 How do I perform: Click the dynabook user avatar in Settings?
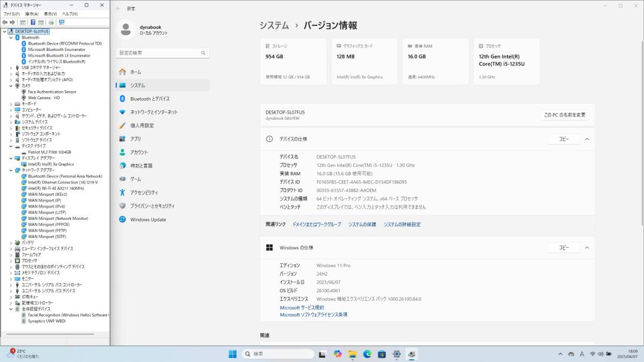tap(126, 30)
